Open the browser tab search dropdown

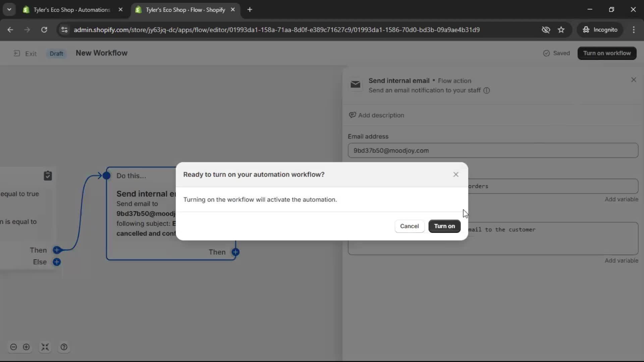pos(9,9)
